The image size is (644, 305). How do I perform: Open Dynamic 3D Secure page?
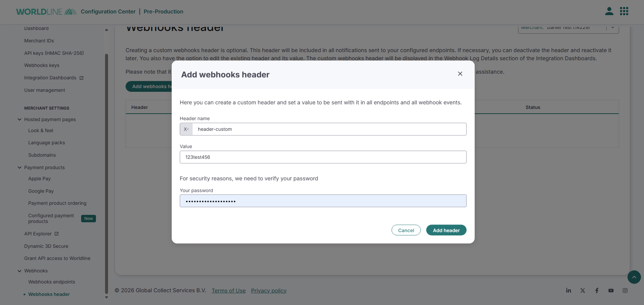point(46,246)
